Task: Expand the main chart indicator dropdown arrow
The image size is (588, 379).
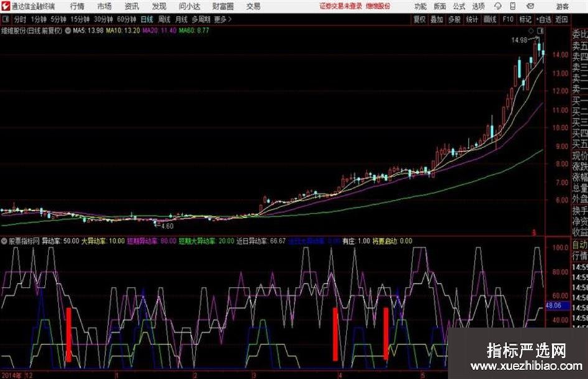Action: 68,30
